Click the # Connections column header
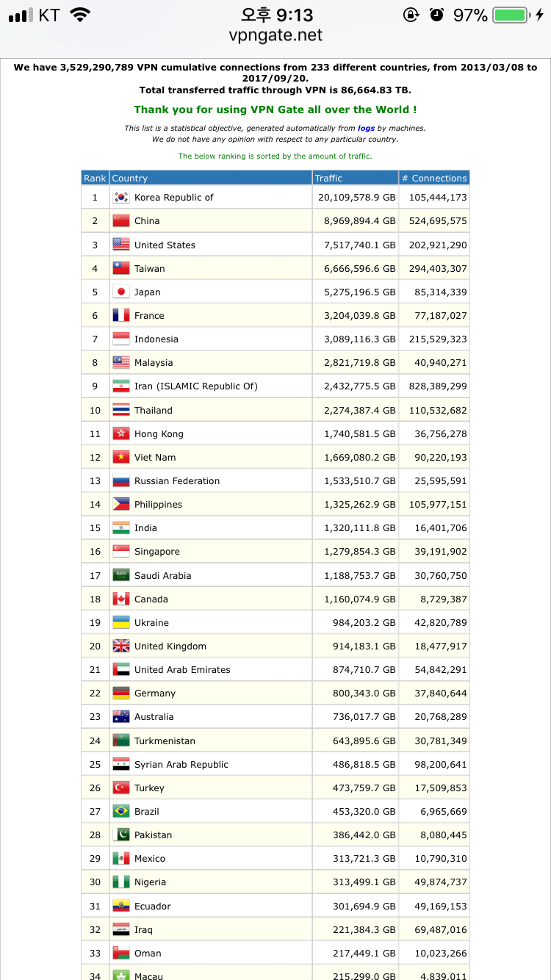 433,178
